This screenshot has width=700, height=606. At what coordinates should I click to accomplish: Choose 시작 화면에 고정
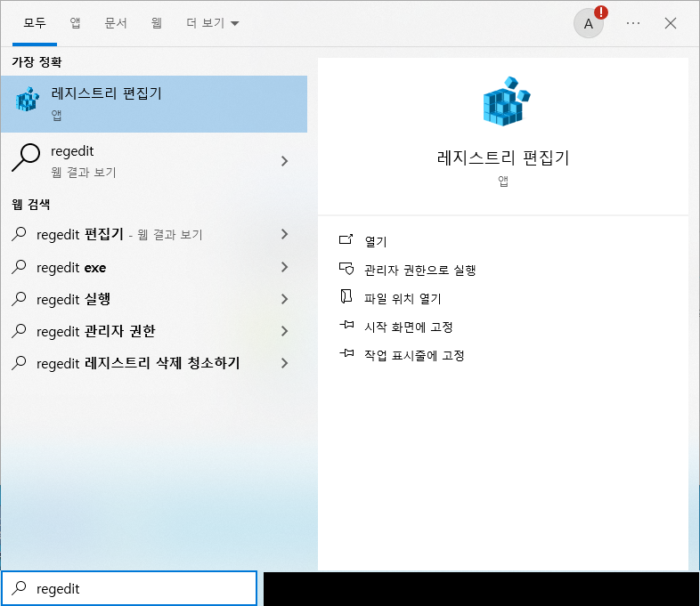point(409,327)
